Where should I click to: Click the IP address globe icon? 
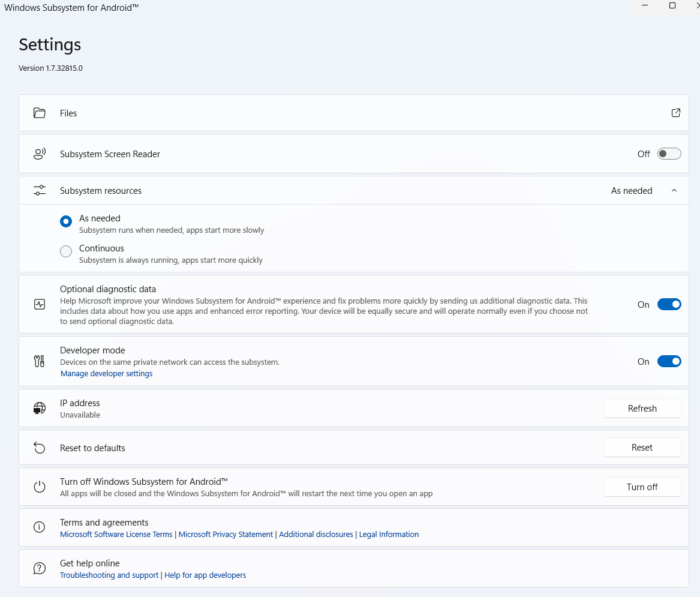(39, 408)
